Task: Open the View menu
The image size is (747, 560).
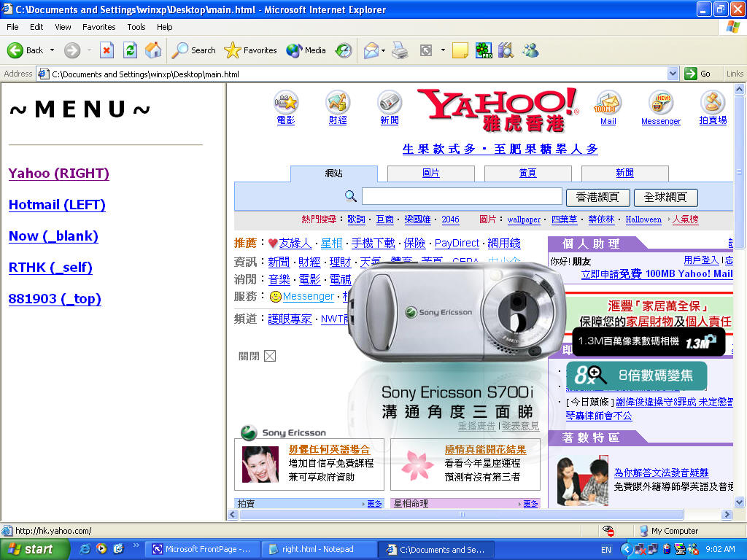Action: pyautogui.click(x=63, y=27)
